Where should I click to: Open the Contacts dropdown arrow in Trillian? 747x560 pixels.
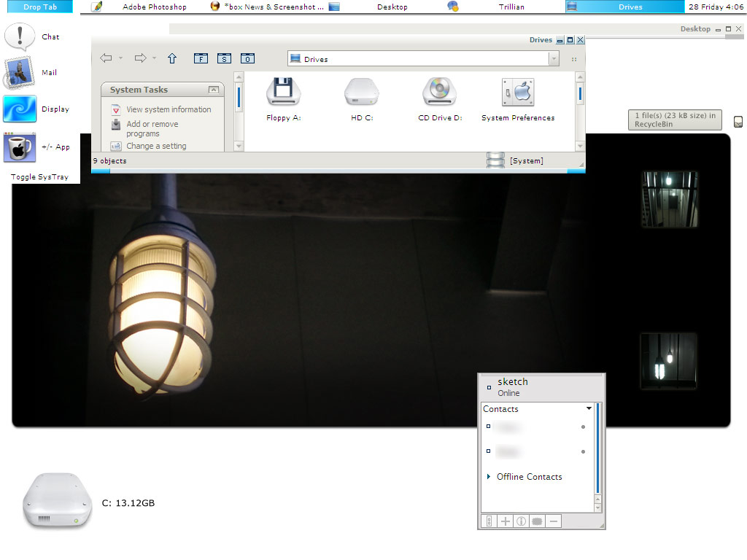coord(589,408)
